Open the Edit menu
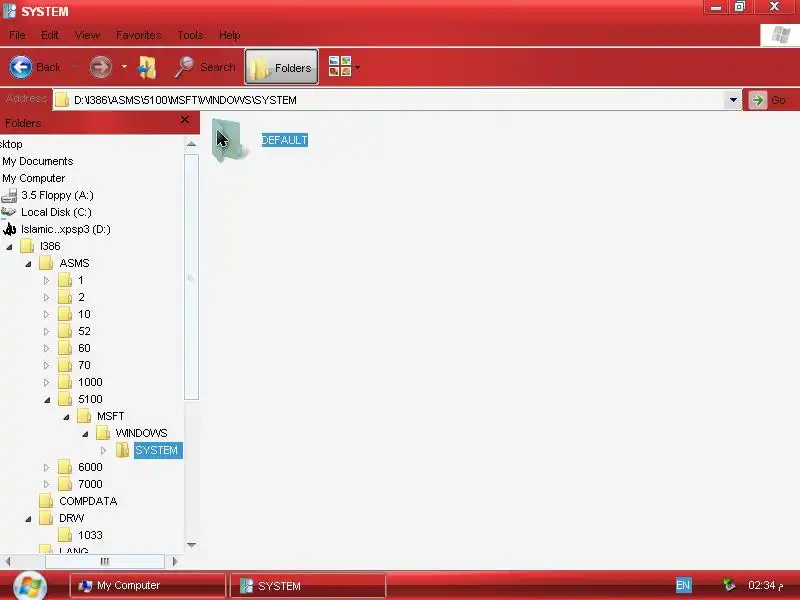This screenshot has height=600, width=800. pos(49,35)
